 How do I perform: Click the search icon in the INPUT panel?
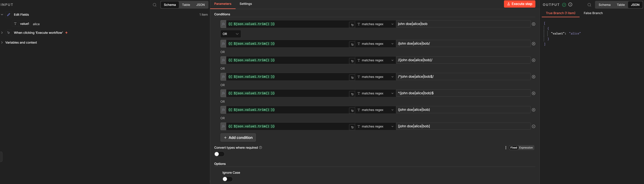click(x=154, y=5)
